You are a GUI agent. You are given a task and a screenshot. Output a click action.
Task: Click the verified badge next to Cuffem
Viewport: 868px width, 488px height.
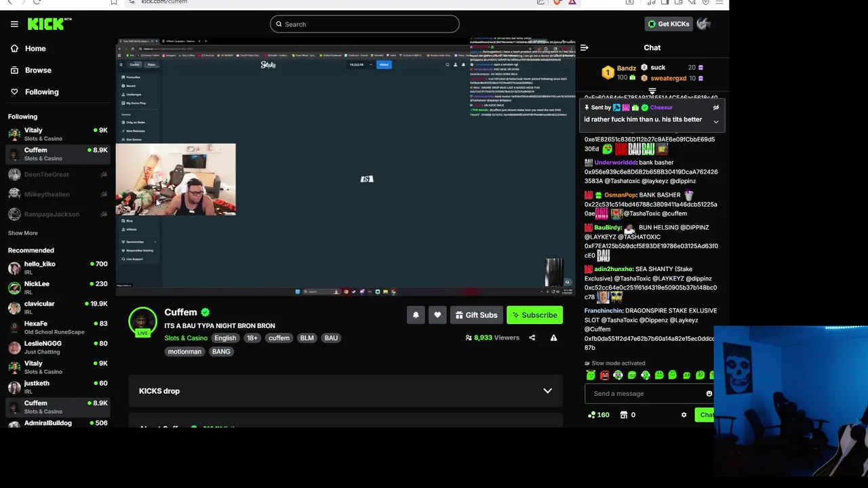pyautogui.click(x=205, y=312)
